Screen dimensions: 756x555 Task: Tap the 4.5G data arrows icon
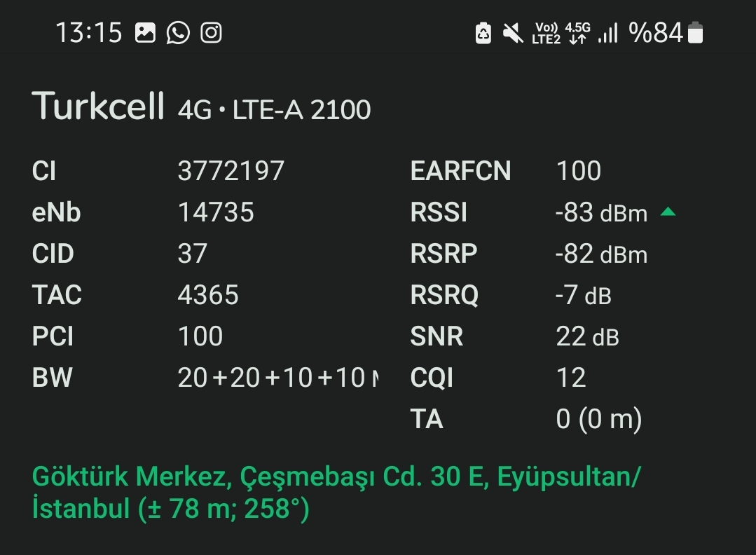click(577, 33)
